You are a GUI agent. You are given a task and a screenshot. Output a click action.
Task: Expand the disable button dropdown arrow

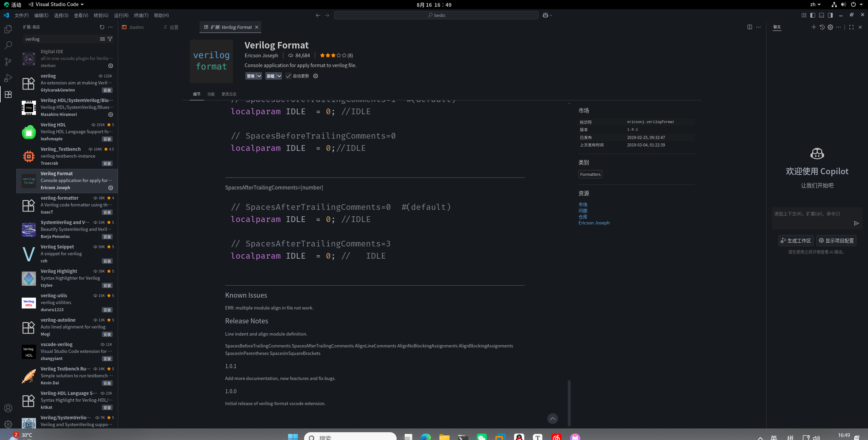click(259, 76)
